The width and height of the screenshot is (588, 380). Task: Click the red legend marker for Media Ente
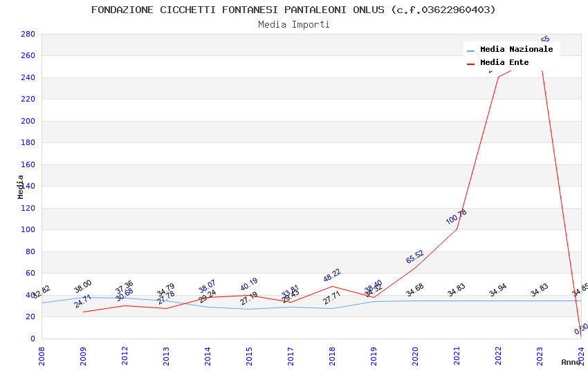[470, 64]
